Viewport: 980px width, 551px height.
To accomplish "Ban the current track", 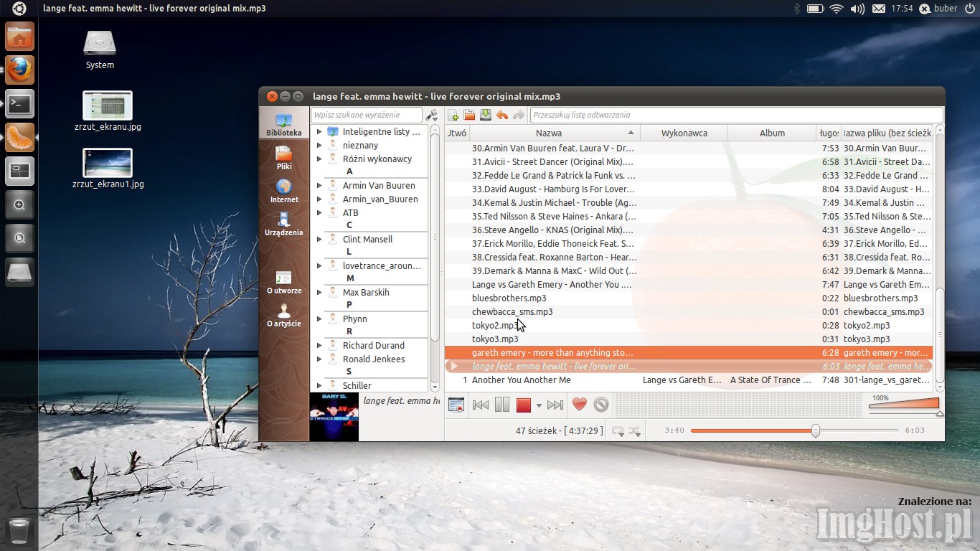I will tap(601, 405).
